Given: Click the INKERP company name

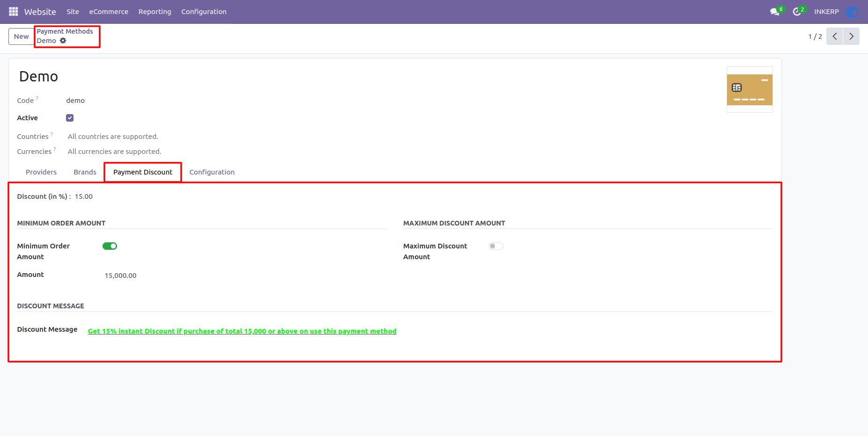Looking at the screenshot, I should (x=826, y=12).
